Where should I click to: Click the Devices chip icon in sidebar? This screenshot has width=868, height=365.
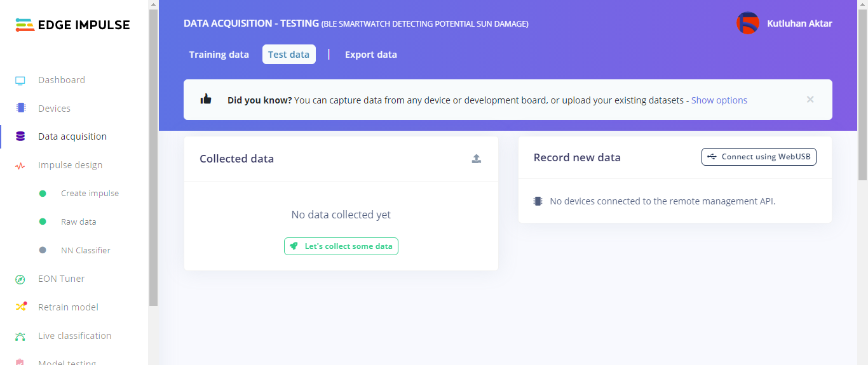coord(20,109)
